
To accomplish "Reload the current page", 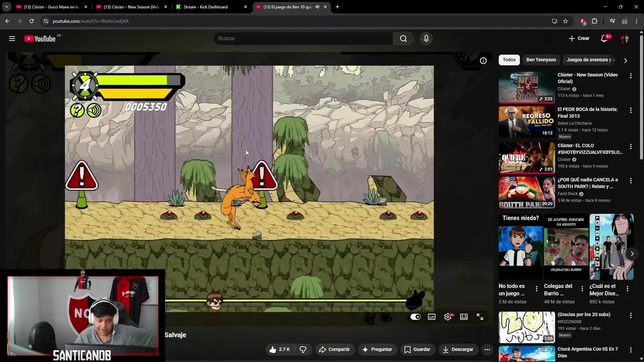I will pos(31,21).
